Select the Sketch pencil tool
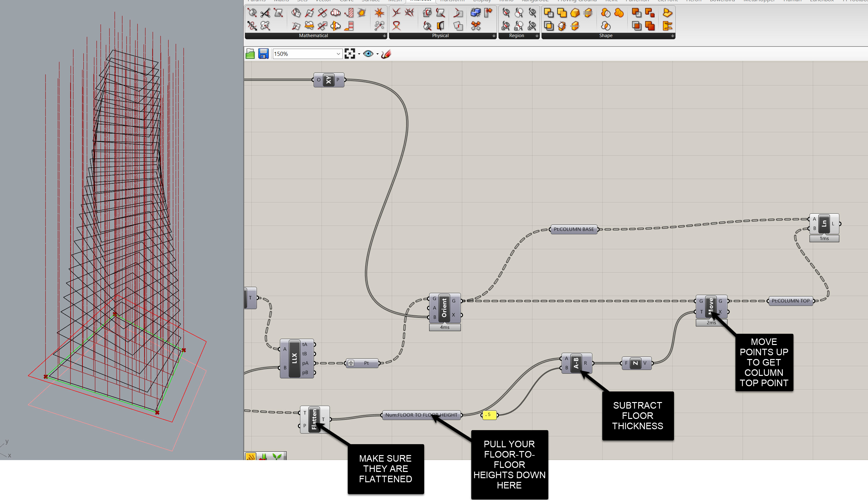868x500 pixels. coord(386,54)
